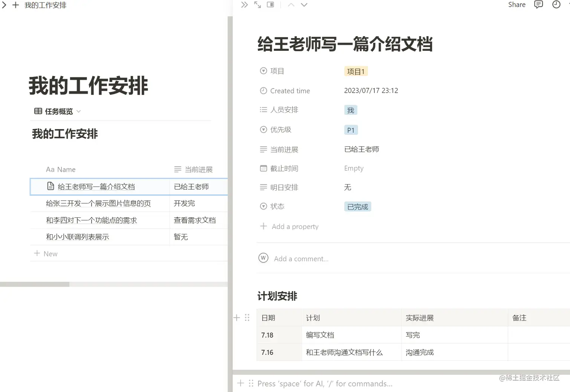The width and height of the screenshot is (570, 392).
Task: Click the left table horizontal scrollbar thumb
Action: pyautogui.click(x=35, y=284)
